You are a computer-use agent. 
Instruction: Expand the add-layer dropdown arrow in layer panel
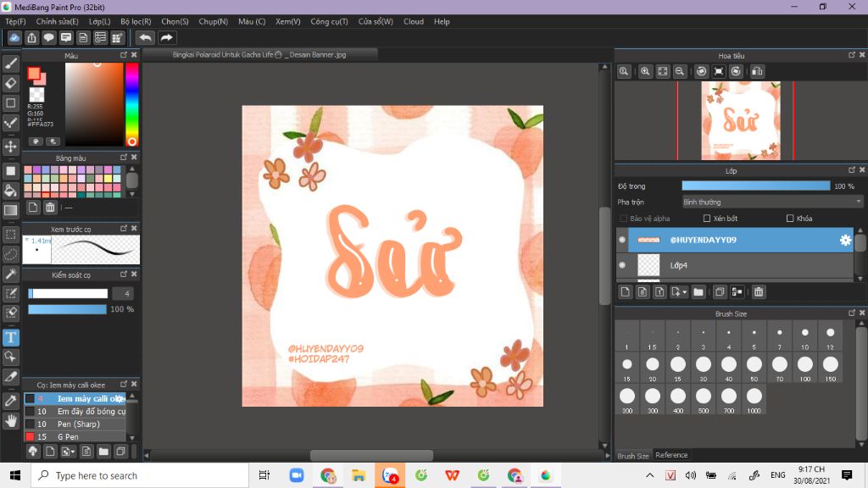click(684, 292)
